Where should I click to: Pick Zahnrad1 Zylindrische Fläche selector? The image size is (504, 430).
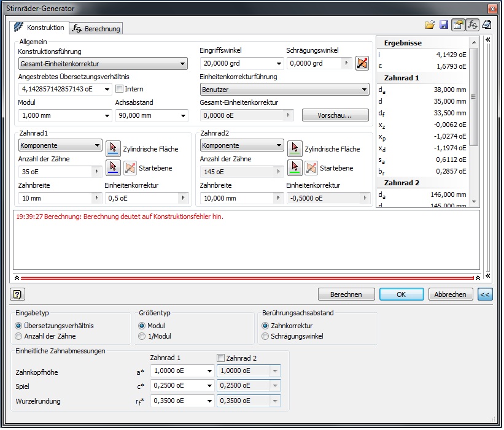point(114,148)
